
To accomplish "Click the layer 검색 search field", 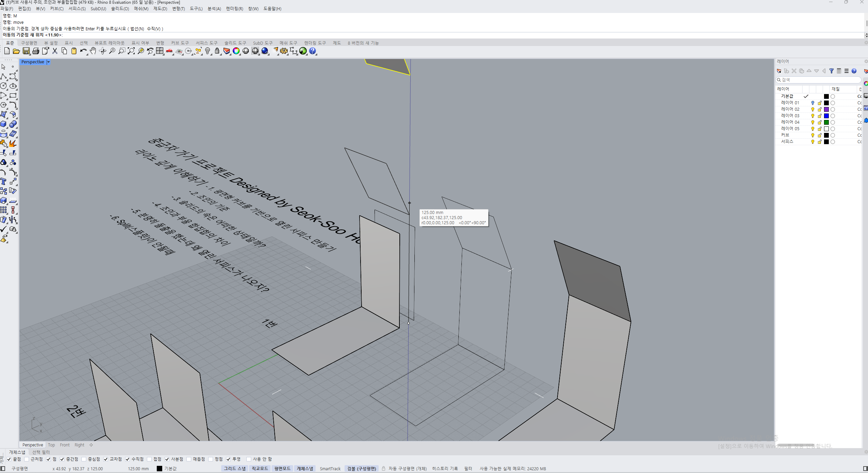I will (x=819, y=80).
